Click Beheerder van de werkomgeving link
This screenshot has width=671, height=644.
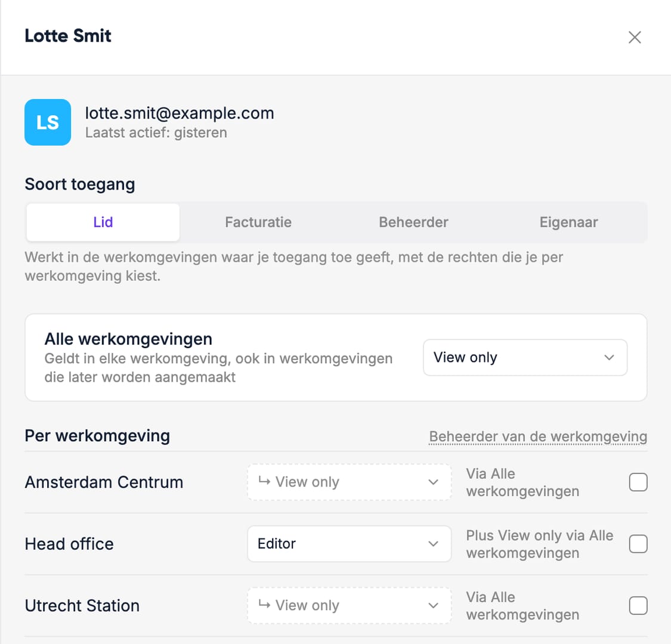538,436
